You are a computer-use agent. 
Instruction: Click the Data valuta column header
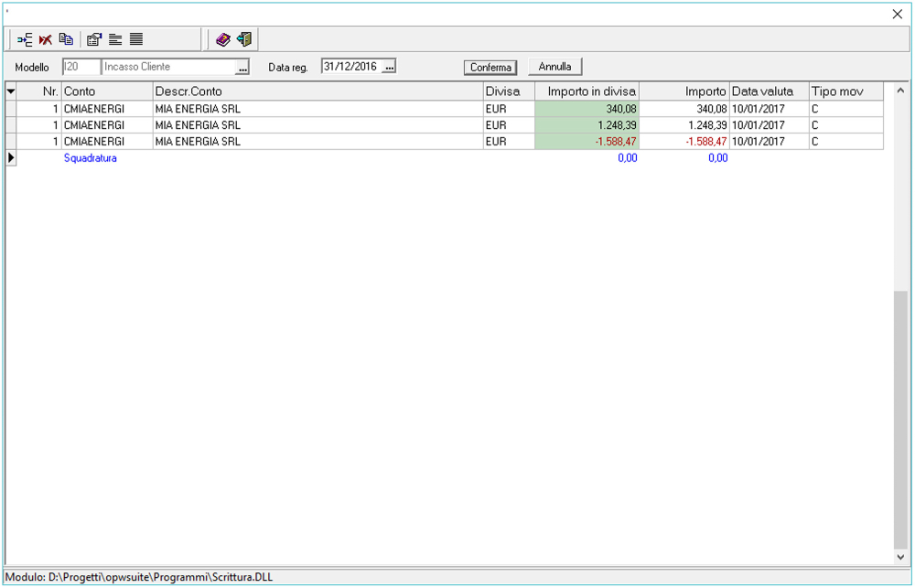pyautogui.click(x=769, y=91)
